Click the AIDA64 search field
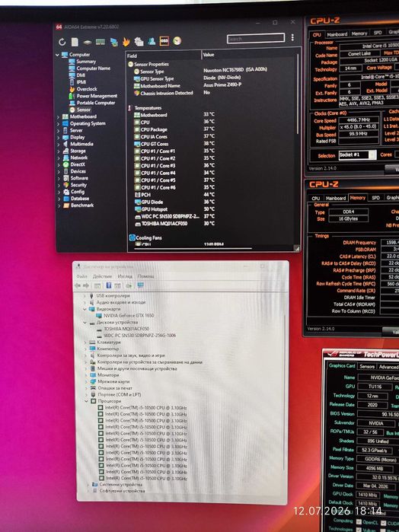The image size is (399, 532). click(256, 38)
